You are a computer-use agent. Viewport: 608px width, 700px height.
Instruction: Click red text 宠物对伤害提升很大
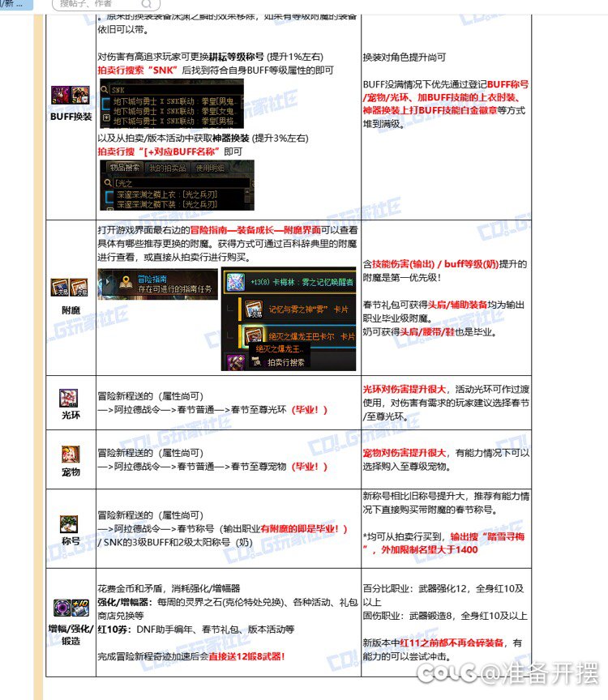(405, 453)
